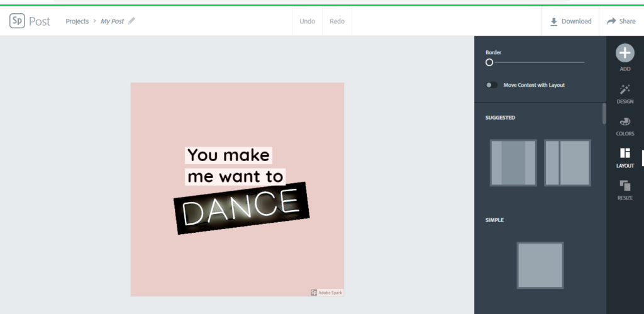Choose the second Suggested layout with left column
This screenshot has height=314, width=644.
568,163
